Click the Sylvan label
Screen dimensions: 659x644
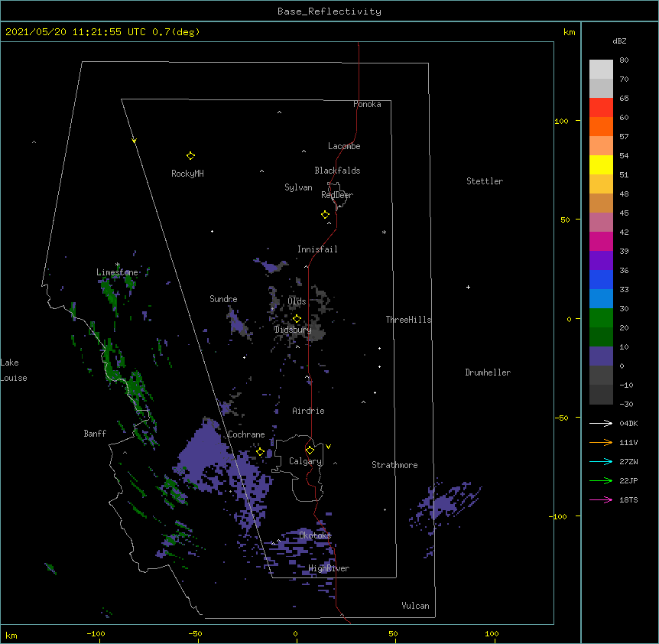(298, 187)
